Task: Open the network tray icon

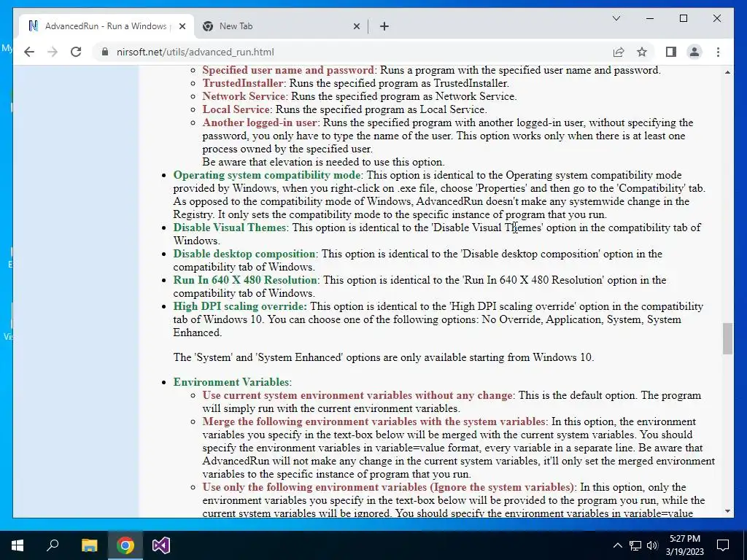Action: click(x=635, y=545)
